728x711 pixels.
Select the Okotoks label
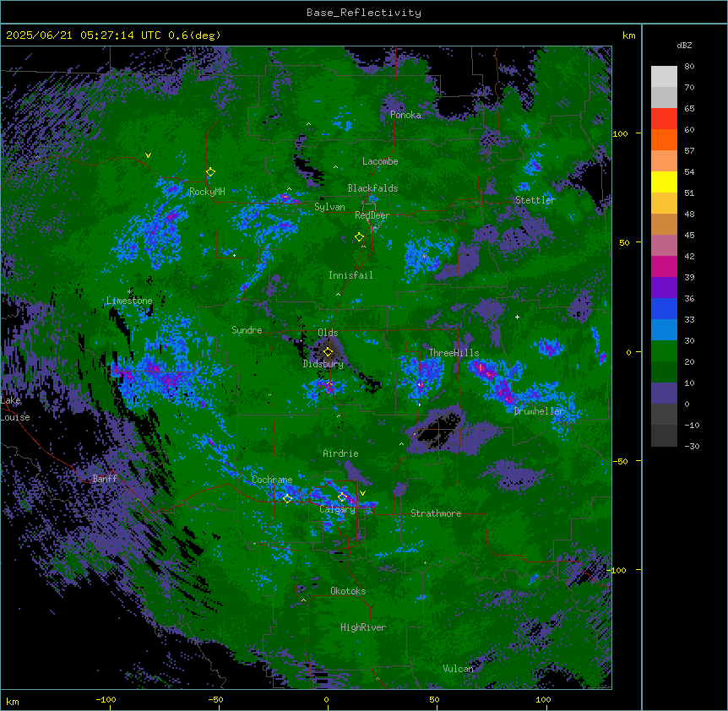(x=348, y=591)
